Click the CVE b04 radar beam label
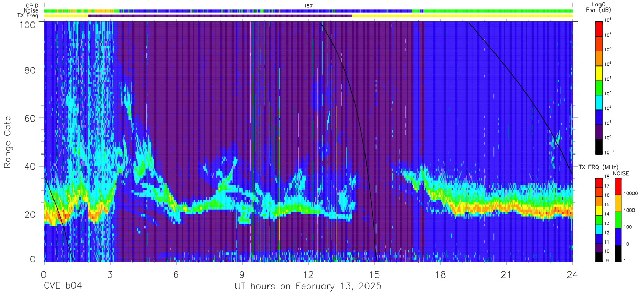The height and width of the screenshot is (297, 644). [63, 286]
